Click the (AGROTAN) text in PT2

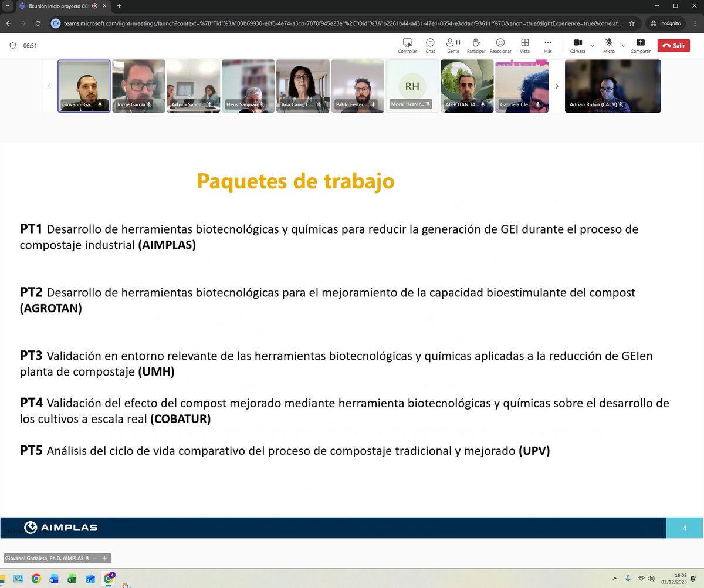[x=50, y=309]
